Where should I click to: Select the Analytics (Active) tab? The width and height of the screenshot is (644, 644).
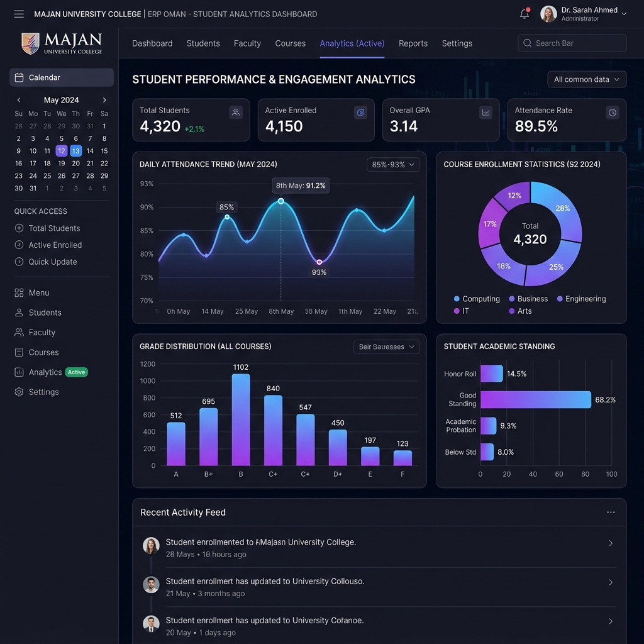[352, 43]
